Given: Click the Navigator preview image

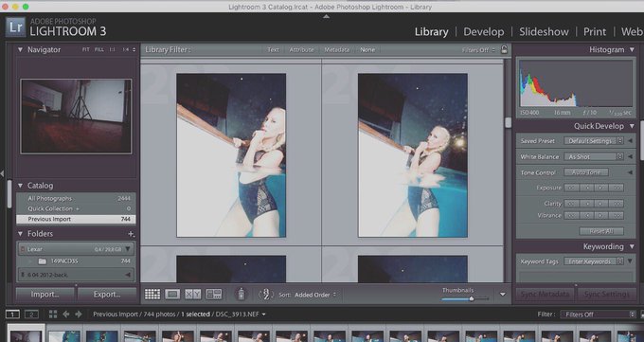Looking at the screenshot, I should [x=76, y=117].
